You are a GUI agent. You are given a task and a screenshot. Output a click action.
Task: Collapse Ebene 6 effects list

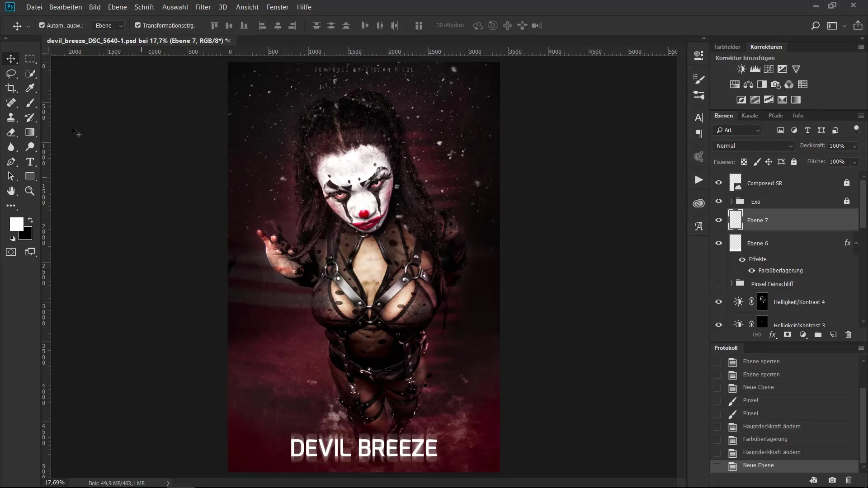click(856, 243)
